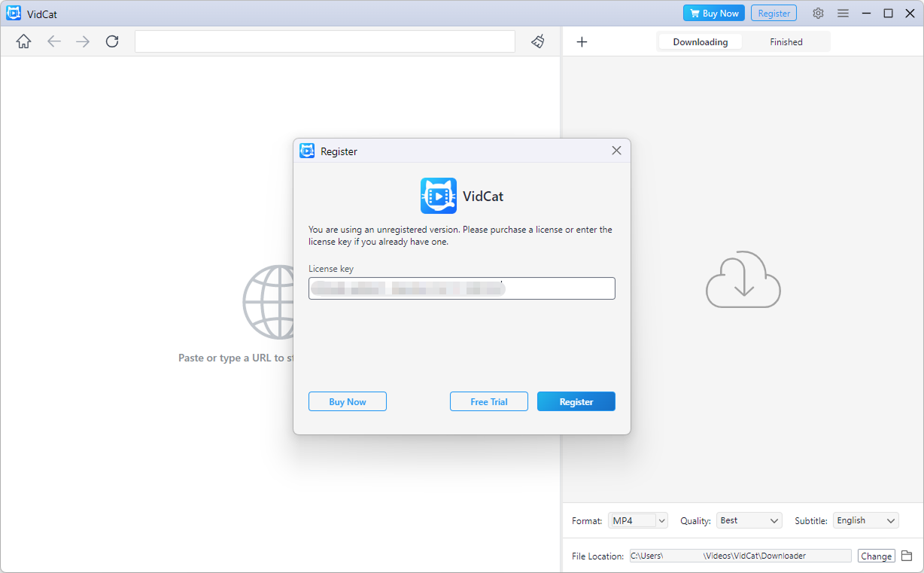The image size is (924, 573).
Task: Click the File Location path field
Action: click(740, 556)
